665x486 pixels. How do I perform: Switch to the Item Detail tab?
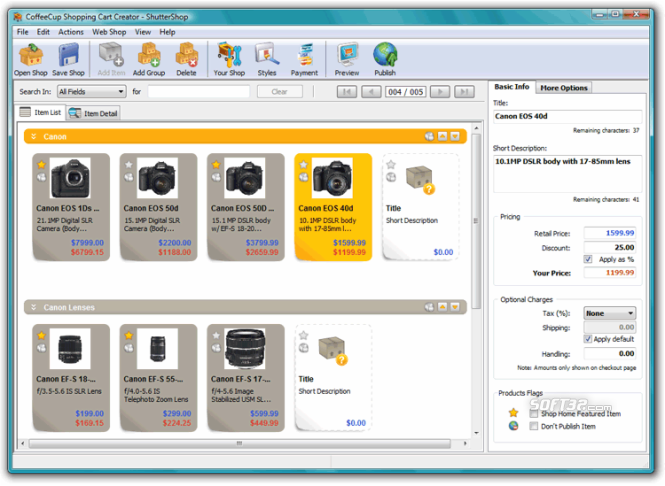(x=93, y=113)
